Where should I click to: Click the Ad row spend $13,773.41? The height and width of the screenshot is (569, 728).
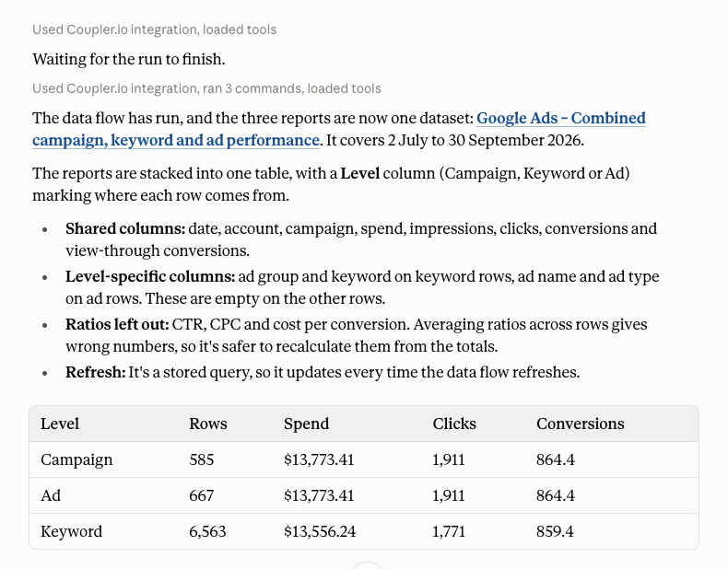pyautogui.click(x=319, y=495)
